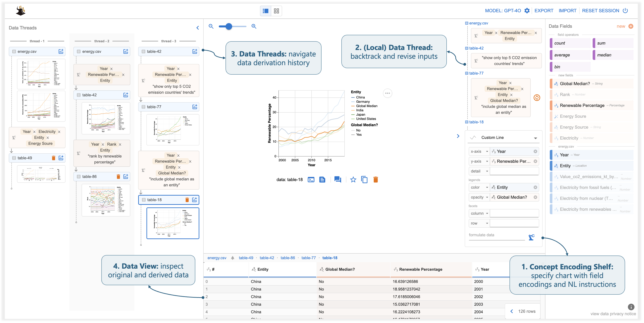Duplicate the table-18 chart

tap(364, 179)
